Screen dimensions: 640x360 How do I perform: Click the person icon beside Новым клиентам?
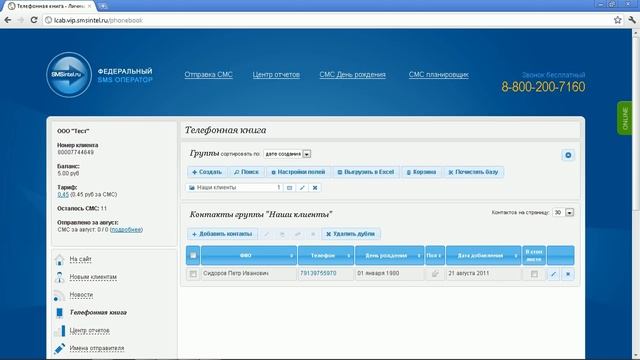tap(60, 277)
